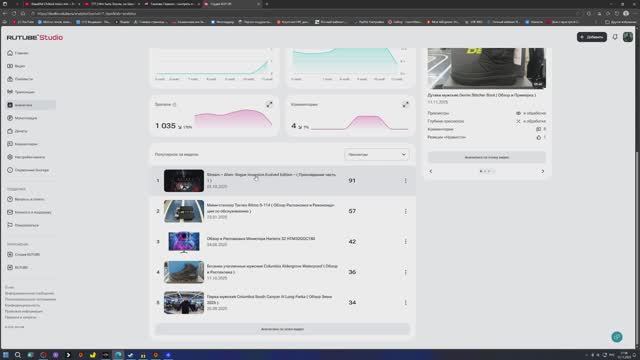
Task: Click the view count 91
Action: (x=352, y=181)
